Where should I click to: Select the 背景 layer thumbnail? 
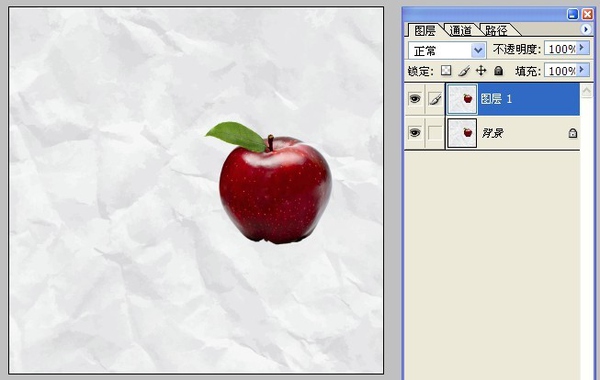coord(462,133)
